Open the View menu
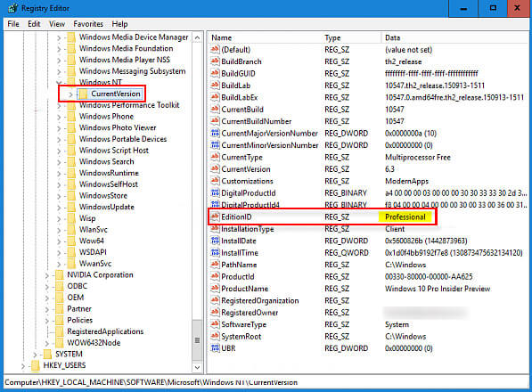Viewport: 532px width, 392px height. pos(57,24)
